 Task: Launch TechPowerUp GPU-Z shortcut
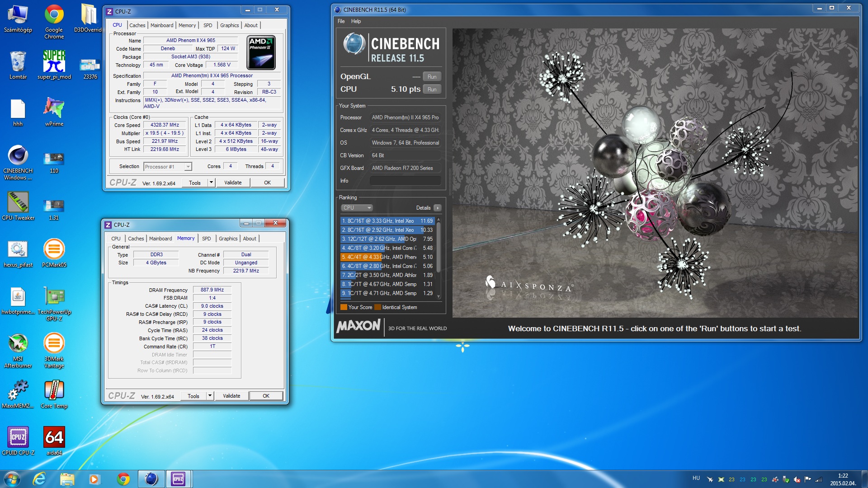[54, 304]
